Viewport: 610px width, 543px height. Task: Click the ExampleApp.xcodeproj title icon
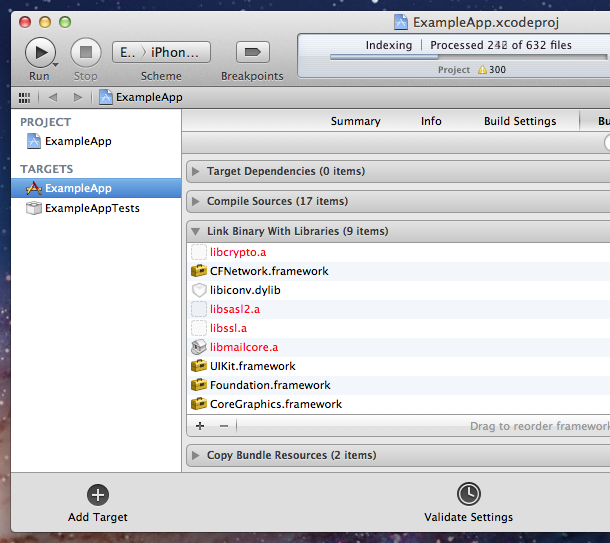click(x=401, y=22)
